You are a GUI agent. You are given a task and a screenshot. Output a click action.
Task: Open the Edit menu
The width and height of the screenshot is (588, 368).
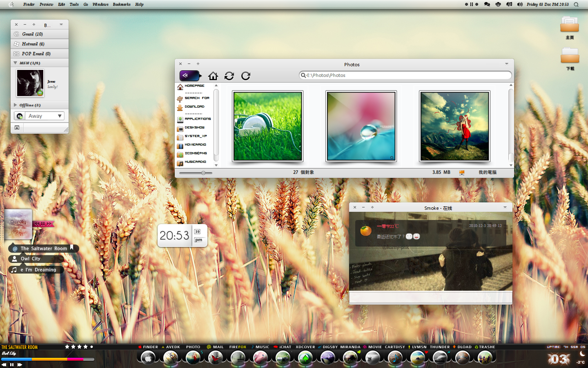pos(62,4)
